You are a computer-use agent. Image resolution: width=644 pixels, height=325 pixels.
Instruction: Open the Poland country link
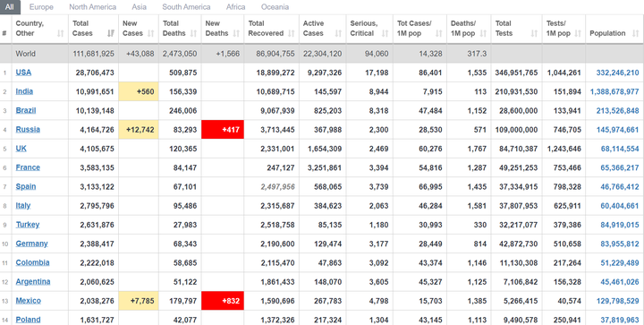28,320
